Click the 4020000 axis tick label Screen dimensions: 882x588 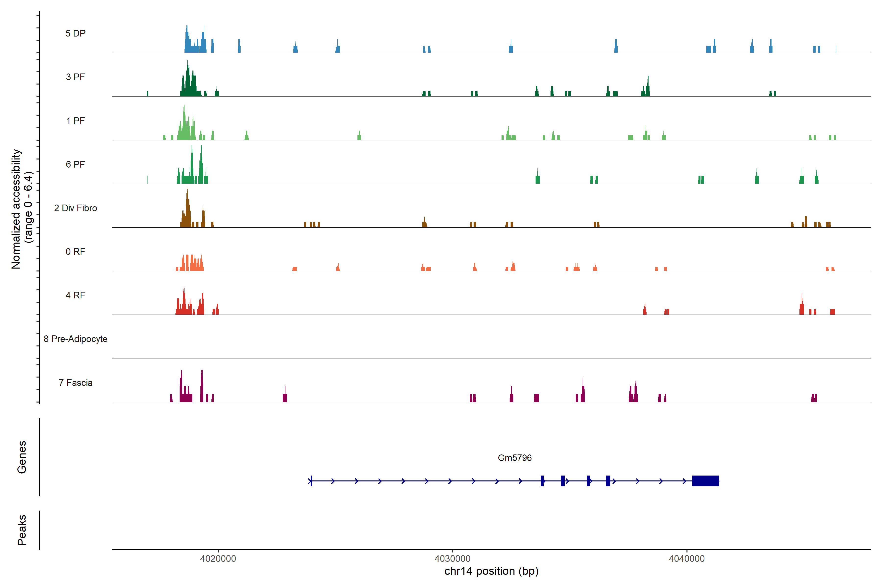point(218,559)
